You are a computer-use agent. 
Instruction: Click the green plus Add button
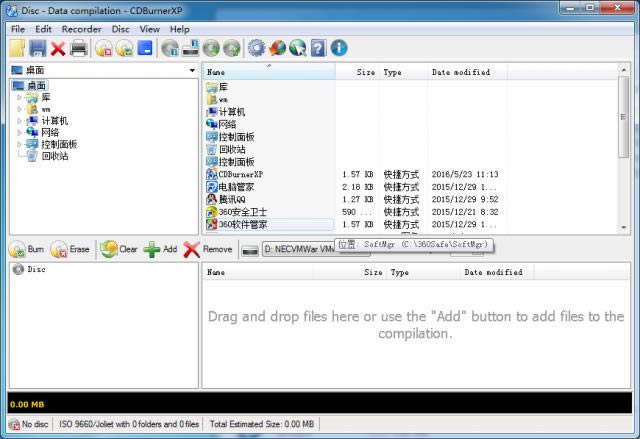(x=160, y=249)
